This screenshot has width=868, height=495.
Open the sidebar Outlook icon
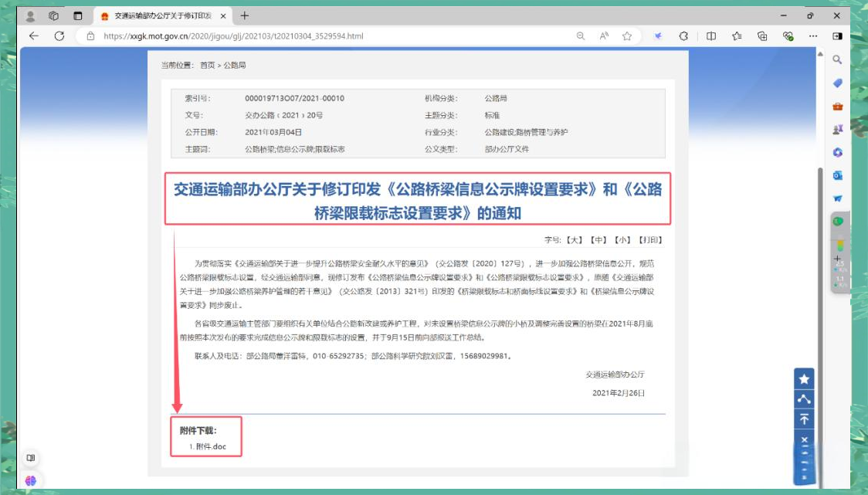(838, 175)
